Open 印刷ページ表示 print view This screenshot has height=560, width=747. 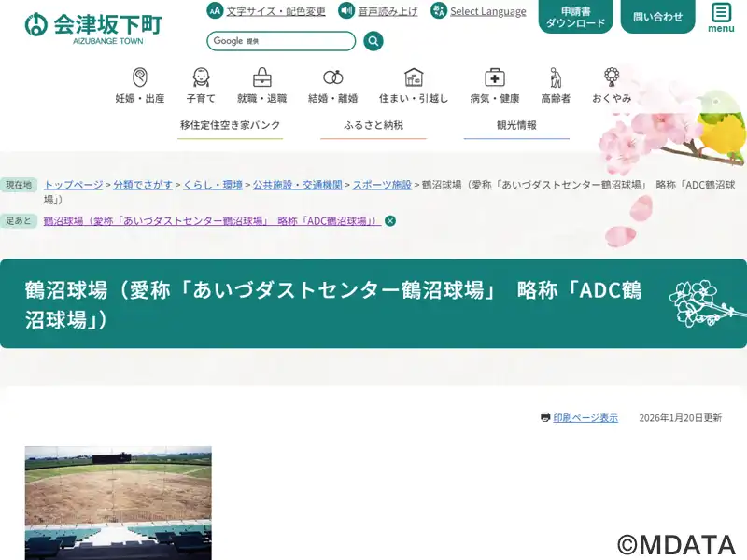pyautogui.click(x=585, y=417)
